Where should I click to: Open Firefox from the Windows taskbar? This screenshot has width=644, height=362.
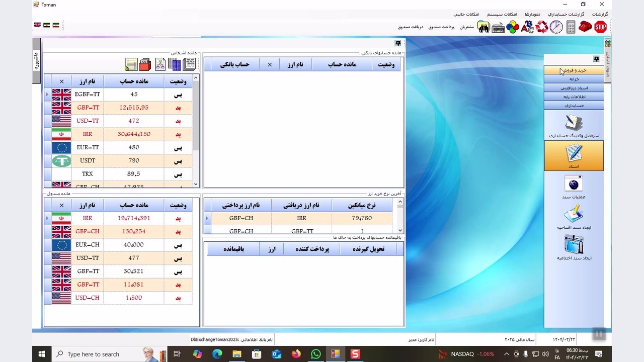(296, 354)
